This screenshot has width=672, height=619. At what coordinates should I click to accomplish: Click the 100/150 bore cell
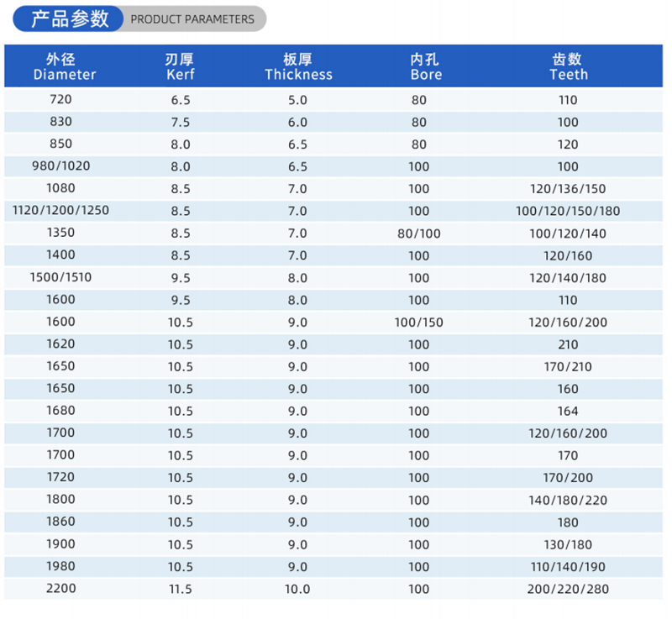click(x=418, y=323)
